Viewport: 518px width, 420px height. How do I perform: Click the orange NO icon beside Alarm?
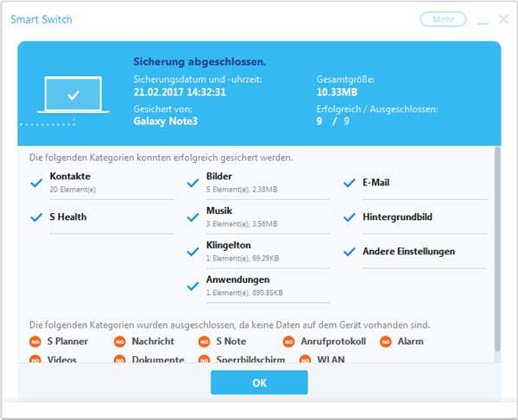coord(386,342)
